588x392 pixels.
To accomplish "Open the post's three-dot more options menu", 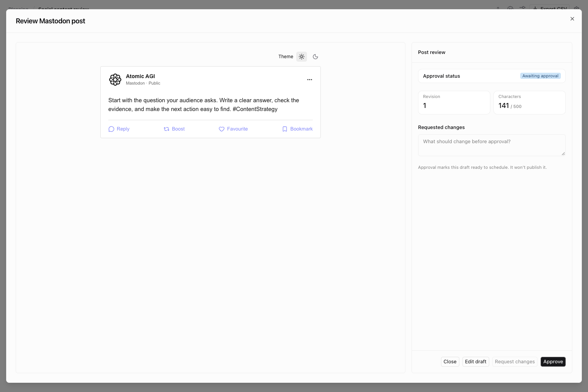I will [310, 80].
